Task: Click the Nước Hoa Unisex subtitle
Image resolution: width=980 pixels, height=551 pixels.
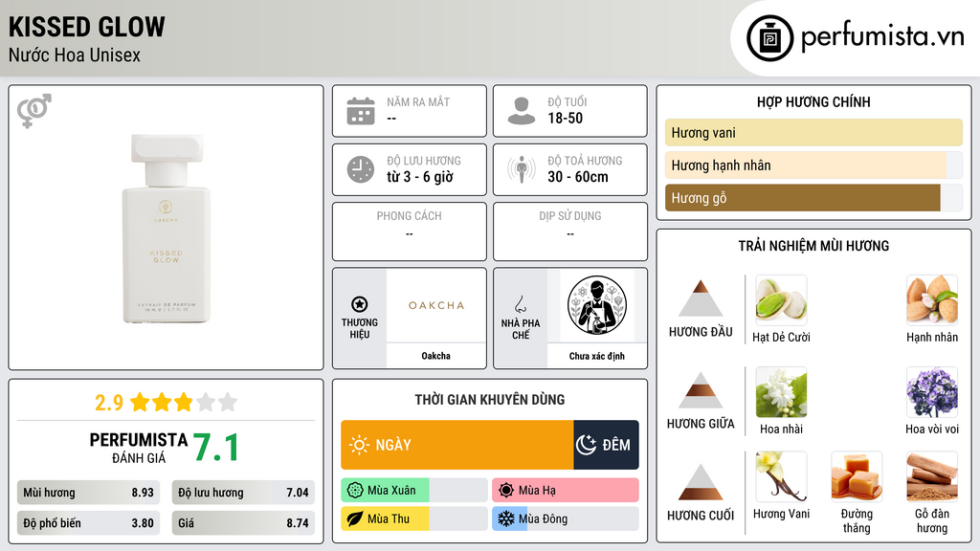Action: tap(75, 55)
